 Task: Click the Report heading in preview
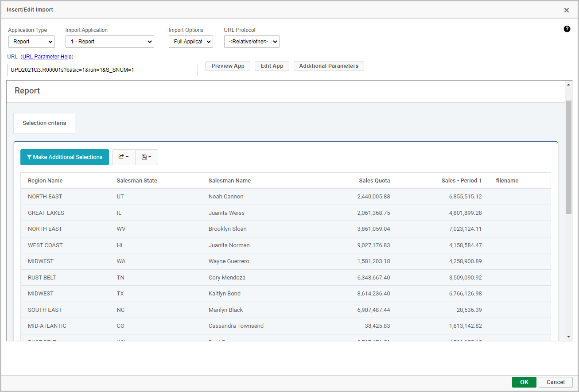[27, 91]
